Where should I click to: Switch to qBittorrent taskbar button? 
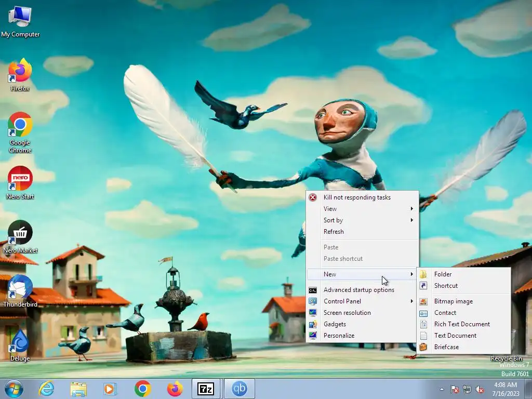(239, 389)
